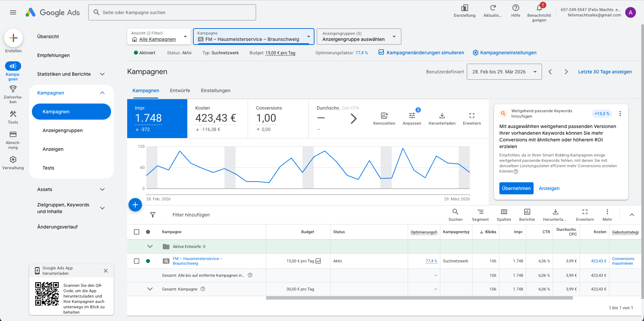
Task: Click the blue add campaign plus button
Action: pyautogui.click(x=135, y=205)
